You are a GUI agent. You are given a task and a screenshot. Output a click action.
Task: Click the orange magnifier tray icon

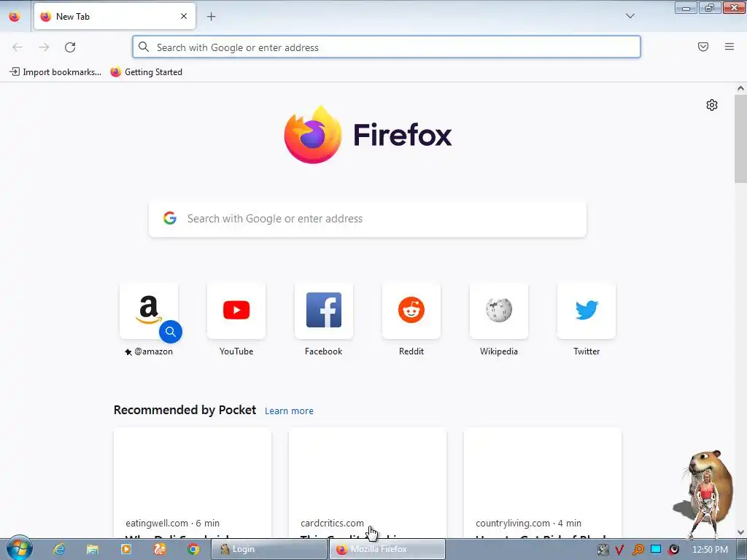638,550
